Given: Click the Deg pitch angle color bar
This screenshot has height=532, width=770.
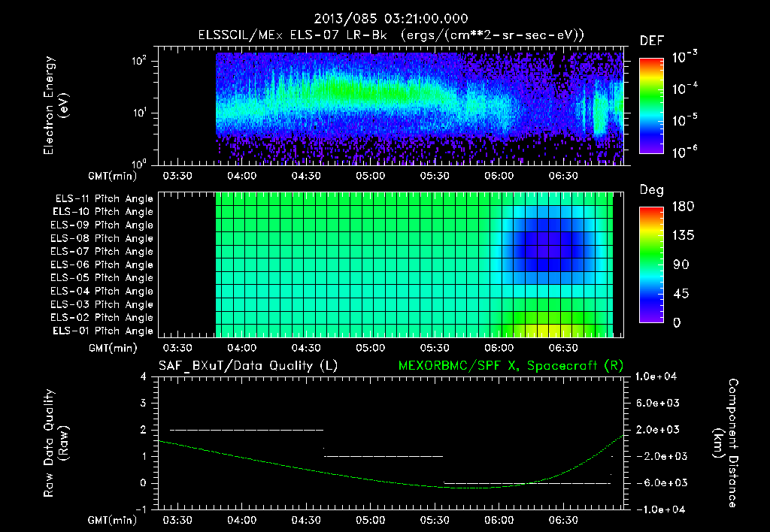Looking at the screenshot, I should [x=652, y=264].
